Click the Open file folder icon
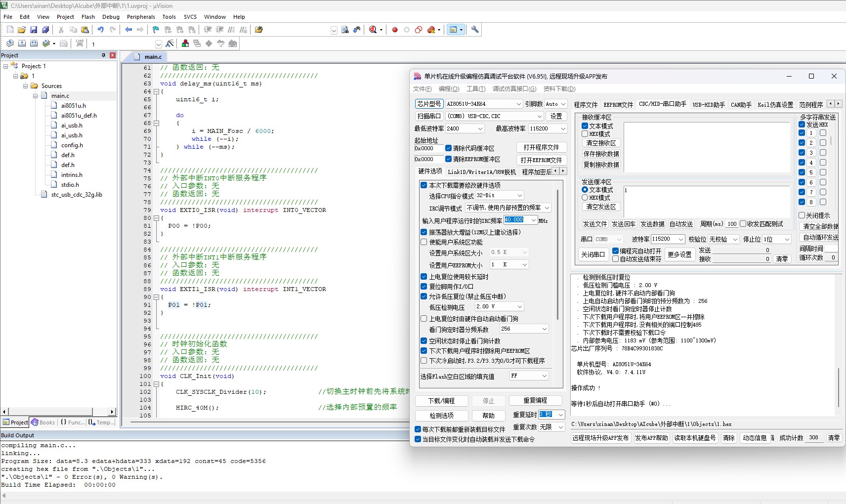 pyautogui.click(x=22, y=30)
